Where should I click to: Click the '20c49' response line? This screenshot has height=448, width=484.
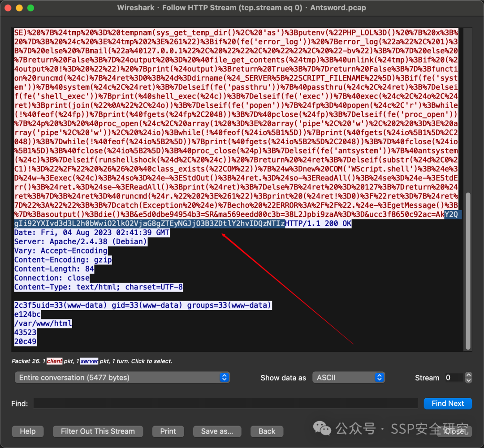click(25, 341)
